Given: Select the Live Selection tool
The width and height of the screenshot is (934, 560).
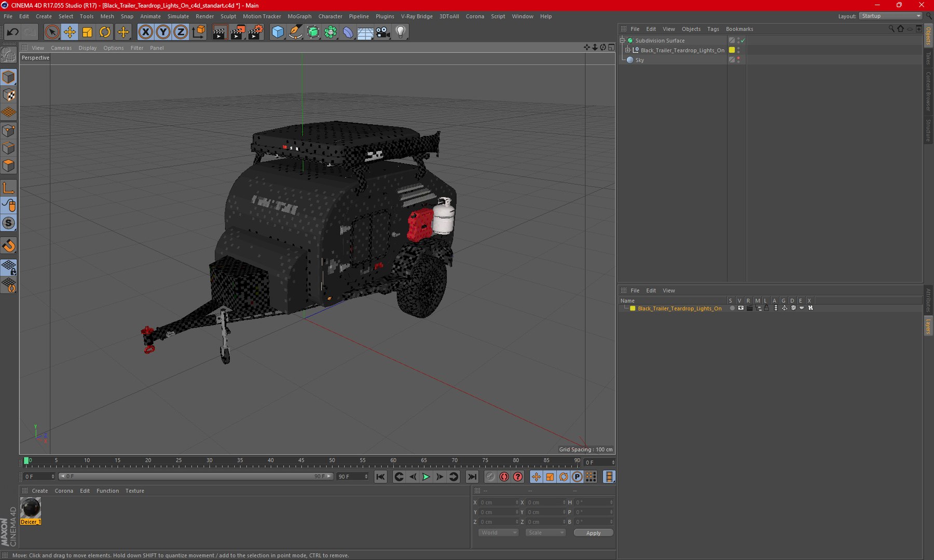Looking at the screenshot, I should point(51,32).
